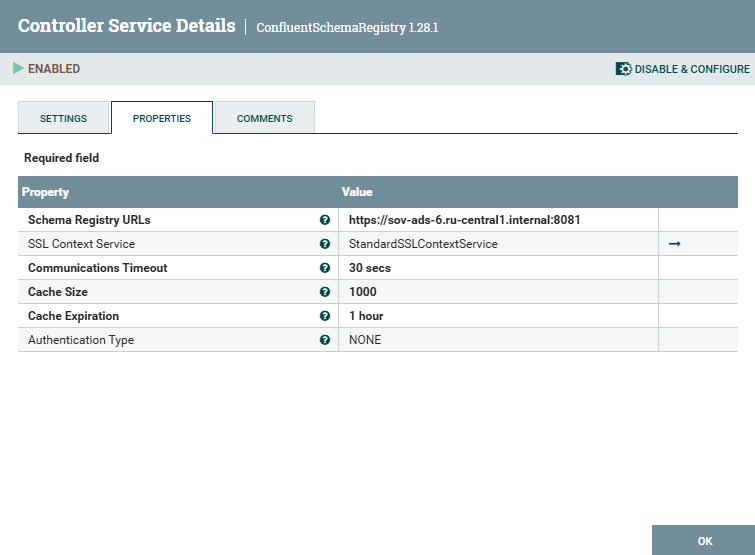Click help icon for Schema Registry URLs

[x=324, y=220]
